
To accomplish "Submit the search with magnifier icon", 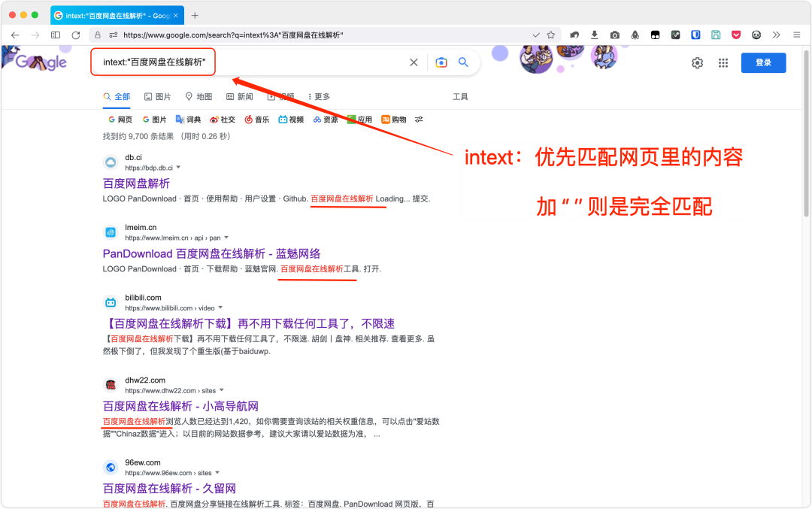I will pyautogui.click(x=463, y=62).
